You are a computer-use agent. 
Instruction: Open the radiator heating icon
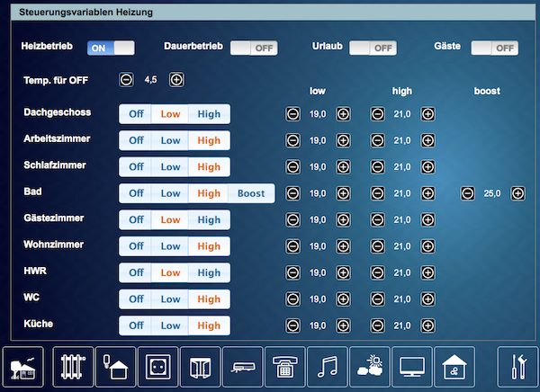point(73,367)
